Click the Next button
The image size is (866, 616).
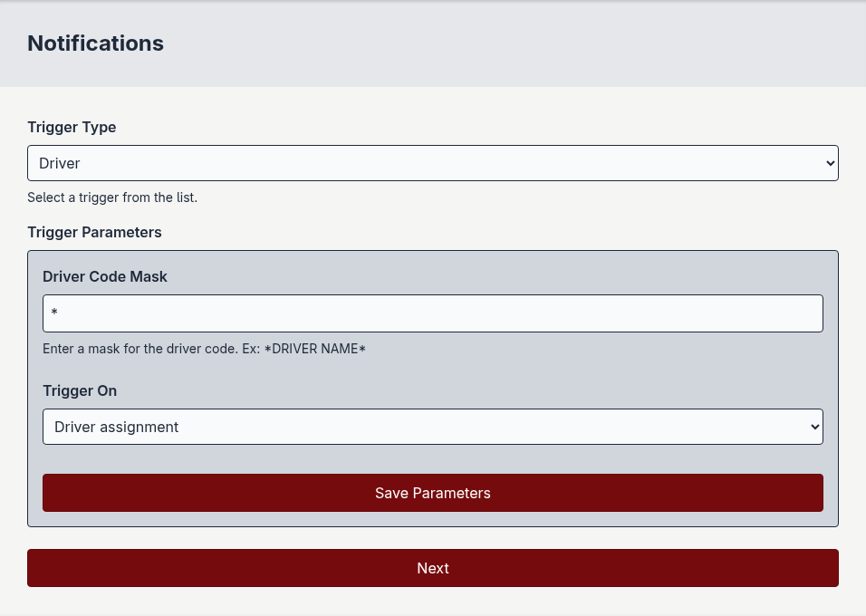[432, 568]
